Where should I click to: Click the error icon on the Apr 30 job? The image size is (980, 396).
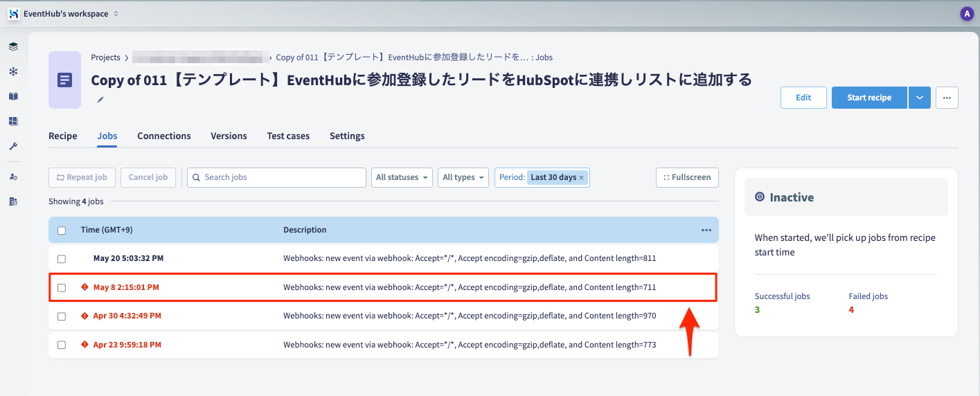(84, 316)
